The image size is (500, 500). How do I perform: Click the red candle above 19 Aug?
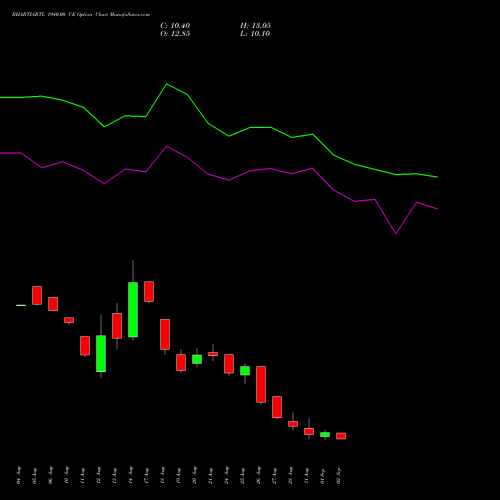pos(181,362)
